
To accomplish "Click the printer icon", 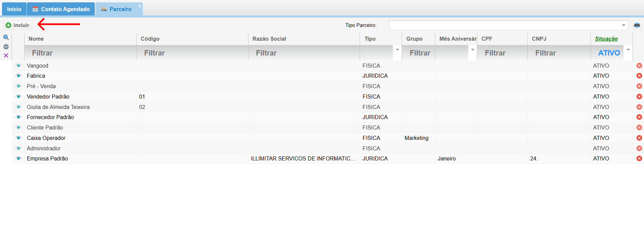I will [637, 25].
